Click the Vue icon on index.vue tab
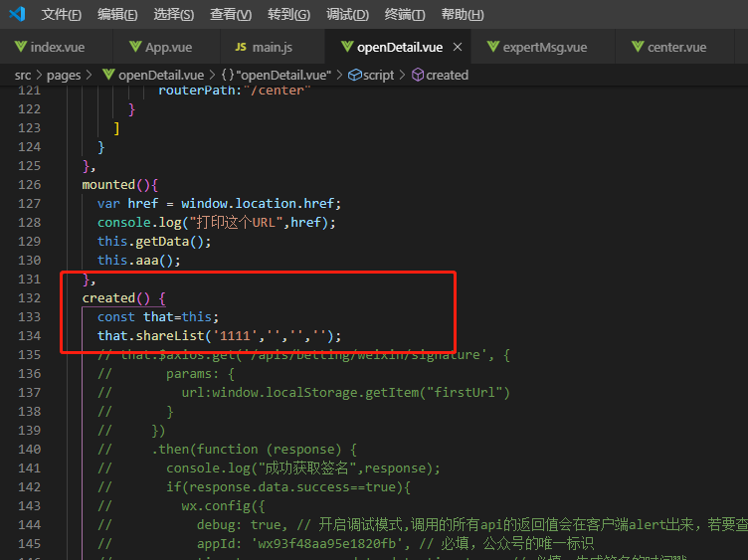 click(x=21, y=47)
